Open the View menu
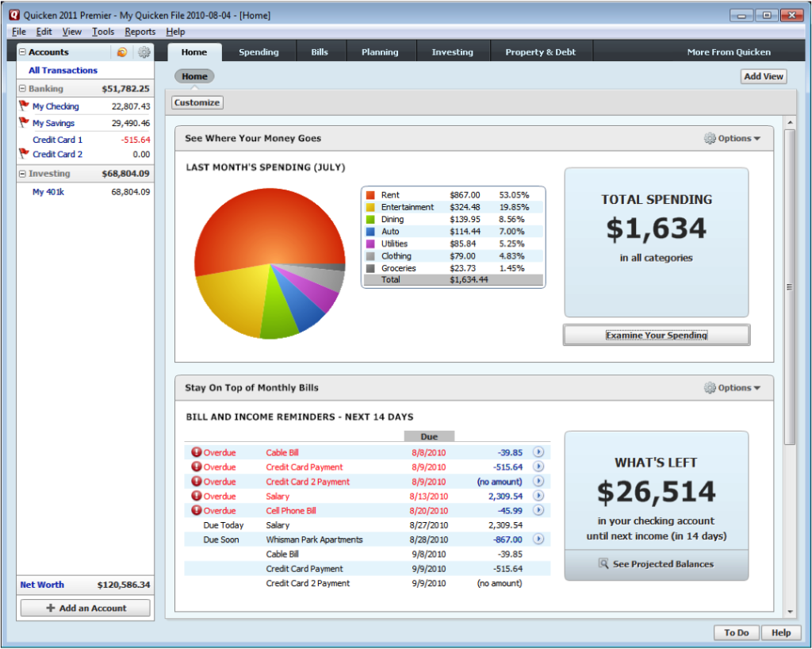This screenshot has width=812, height=649. [x=72, y=32]
